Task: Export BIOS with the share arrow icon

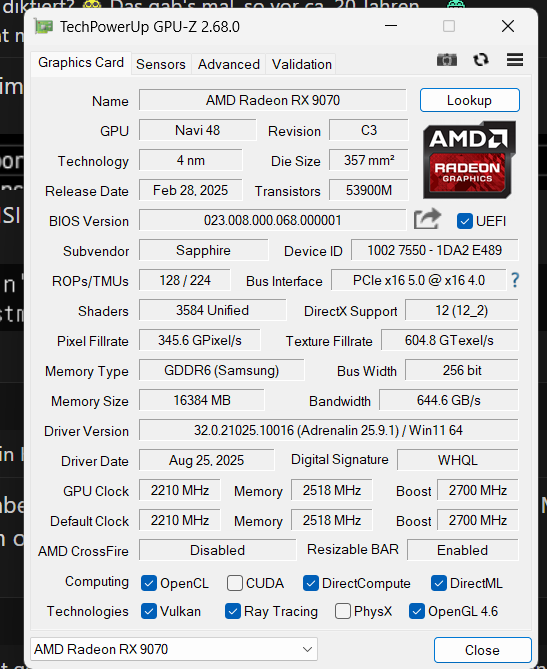Action: (x=427, y=219)
